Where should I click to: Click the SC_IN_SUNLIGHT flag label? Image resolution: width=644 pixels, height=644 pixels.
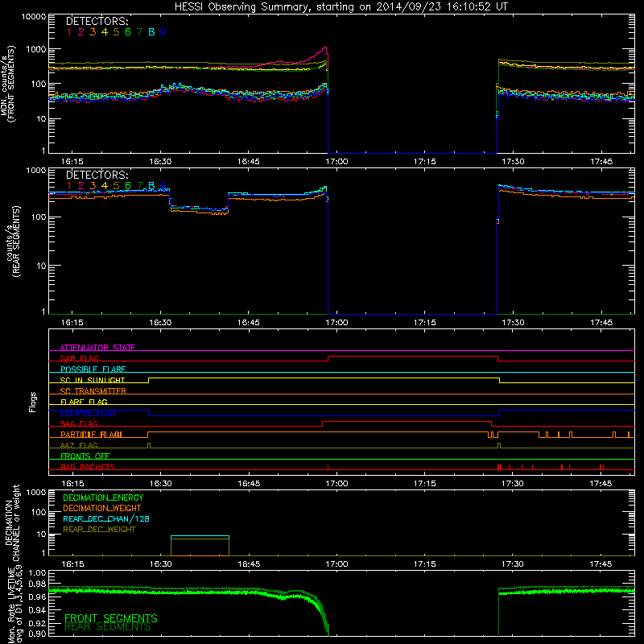coord(93,380)
